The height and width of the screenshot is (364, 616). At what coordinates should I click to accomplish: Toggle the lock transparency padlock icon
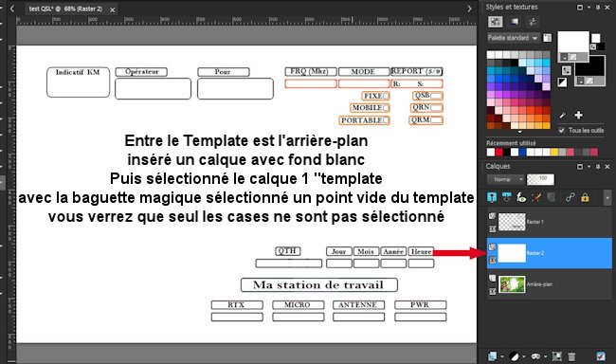[585, 197]
